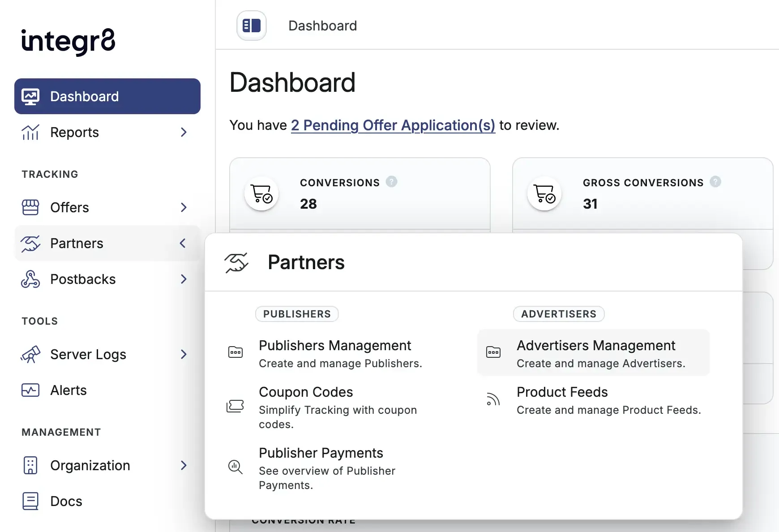Click the large Dashboard page heading
The width and height of the screenshot is (779, 532).
click(292, 83)
